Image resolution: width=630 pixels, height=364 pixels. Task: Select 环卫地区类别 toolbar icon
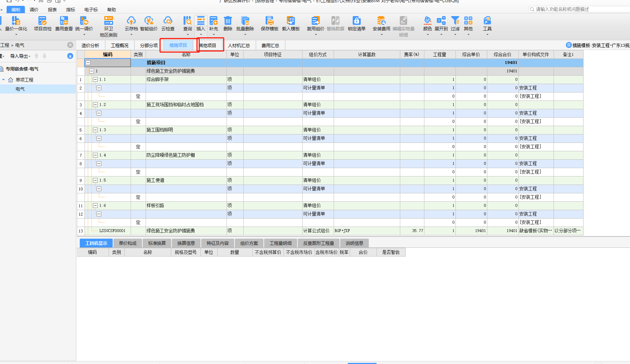109,26
